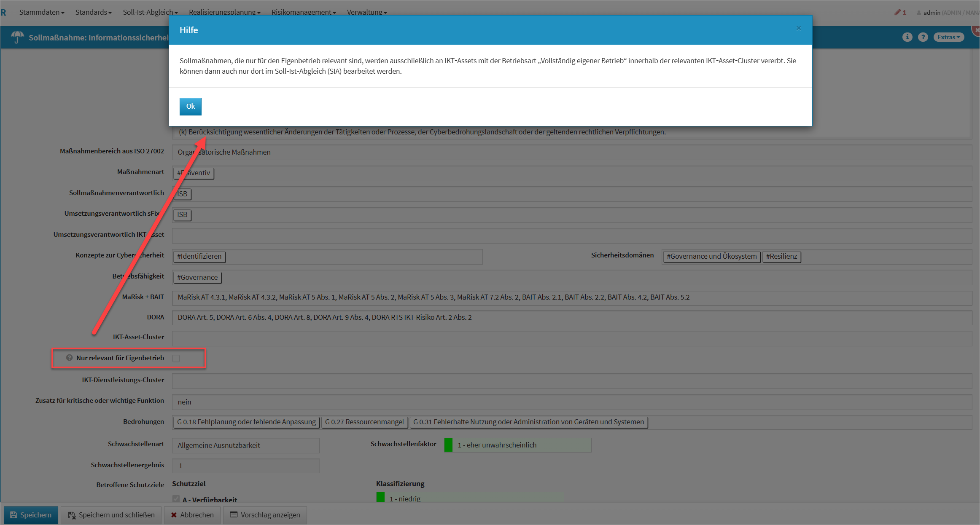
Task: Toggle A - Verfügbarkeit checkbox
Action: click(x=176, y=499)
